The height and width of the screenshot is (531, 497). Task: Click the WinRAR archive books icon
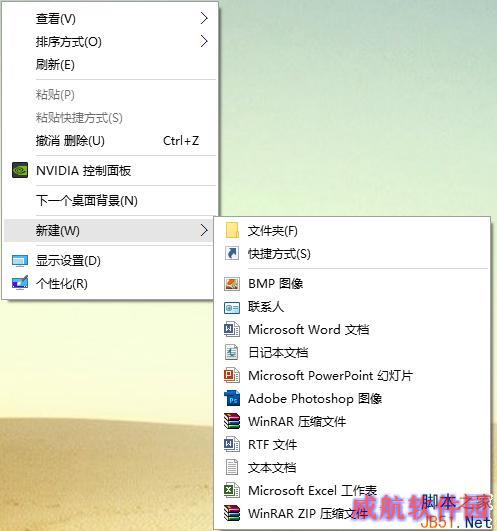(232, 421)
